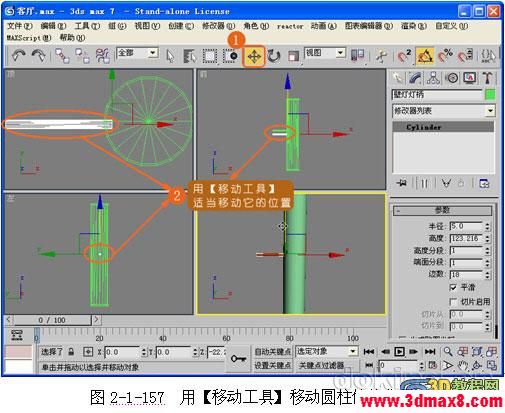Click the green object color swatch
The image size is (505, 413).
pos(490,95)
